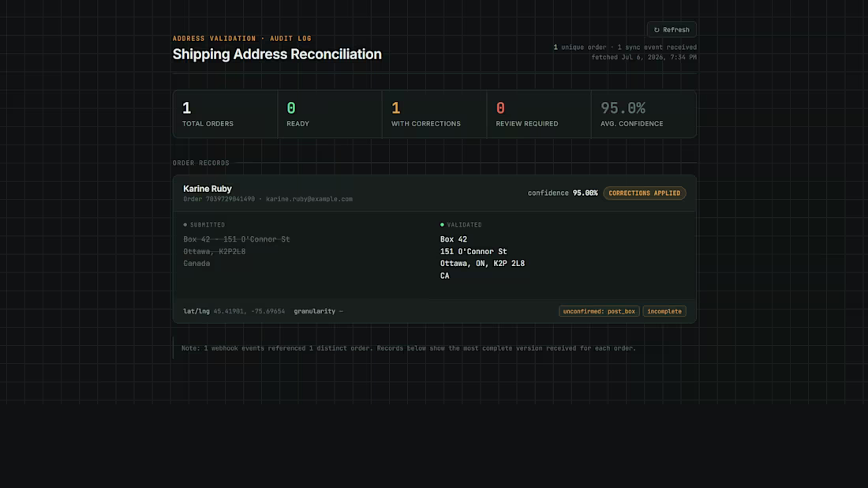Screen dimensions: 868x488
Task: Click the unconfirmed: post_box tag
Action: 599,311
